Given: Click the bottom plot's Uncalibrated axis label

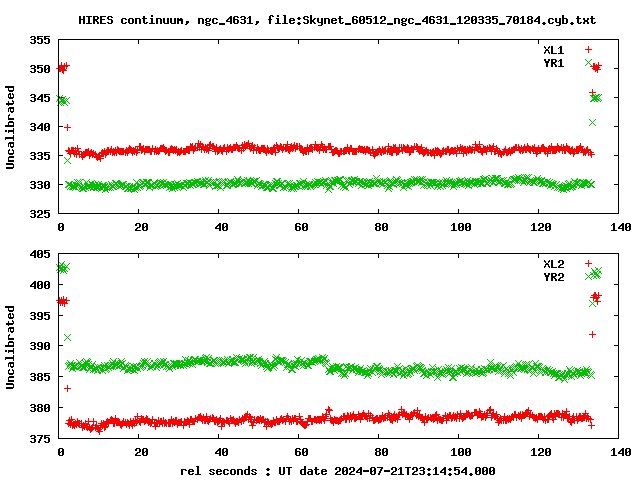Looking at the screenshot, I should (x=10, y=347).
